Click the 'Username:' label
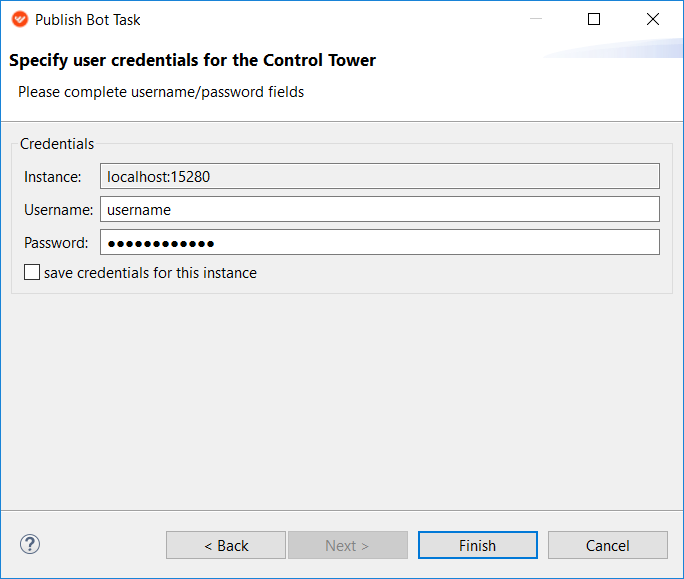 pos(58,210)
